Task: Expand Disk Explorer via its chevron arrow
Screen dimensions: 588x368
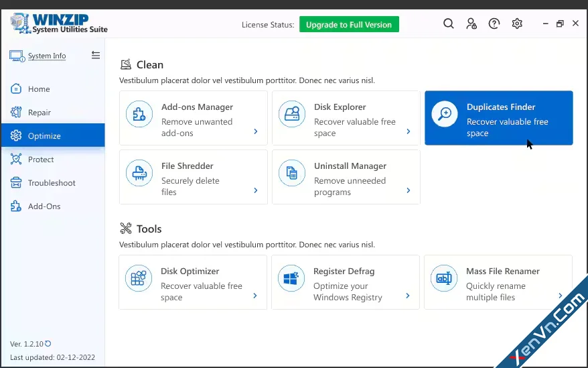Action: tap(409, 131)
